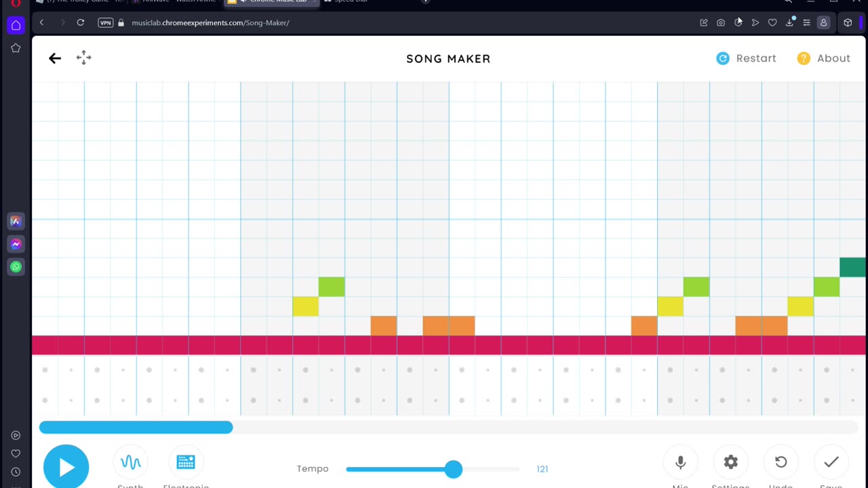This screenshot has width=868, height=488.
Task: Open Settings gear icon
Action: pyautogui.click(x=730, y=462)
